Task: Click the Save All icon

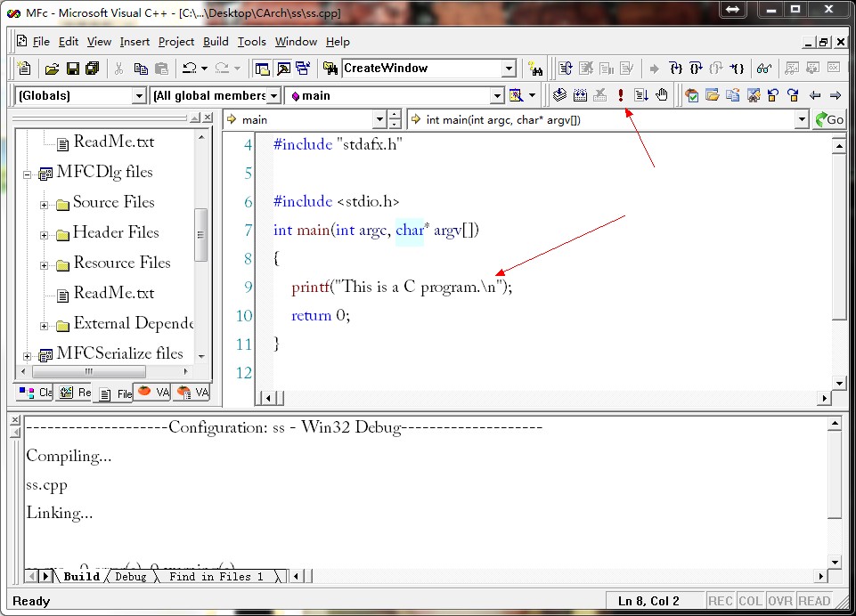Action: (93, 69)
